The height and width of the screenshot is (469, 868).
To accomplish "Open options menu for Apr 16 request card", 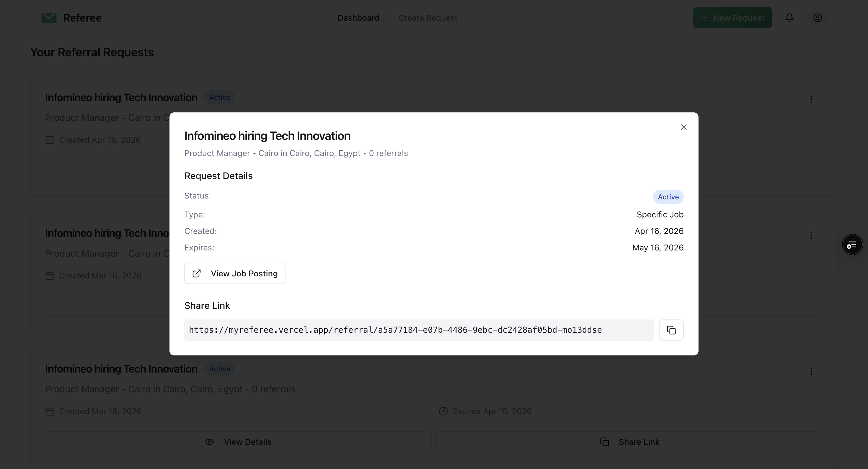I will point(811,100).
